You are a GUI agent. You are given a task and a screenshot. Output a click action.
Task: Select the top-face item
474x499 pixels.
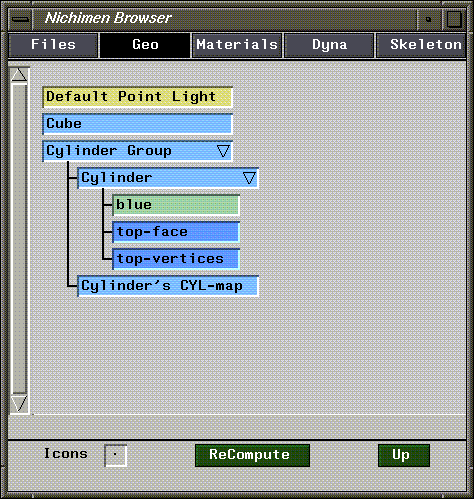pyautogui.click(x=176, y=232)
